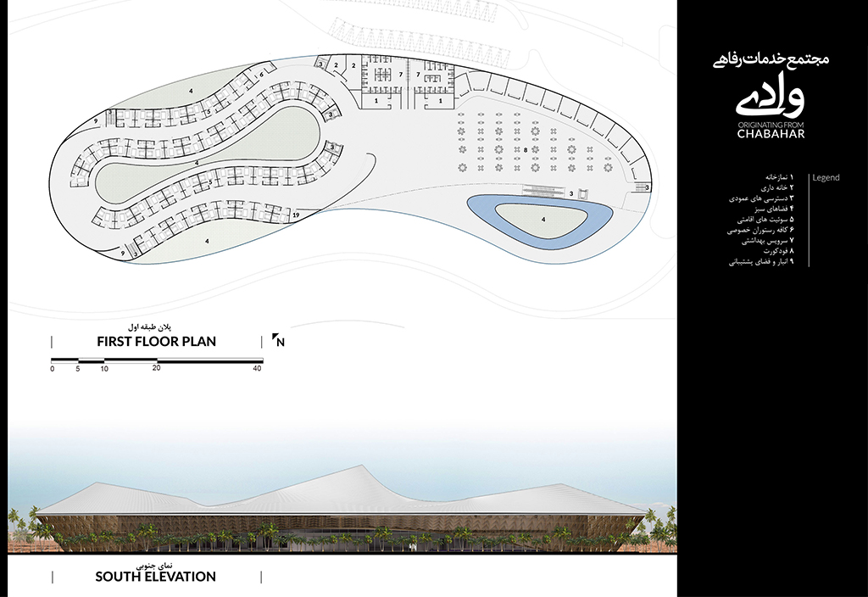This screenshot has width=868, height=597.
Task: Click the Legend heading label
Action: pos(826,178)
